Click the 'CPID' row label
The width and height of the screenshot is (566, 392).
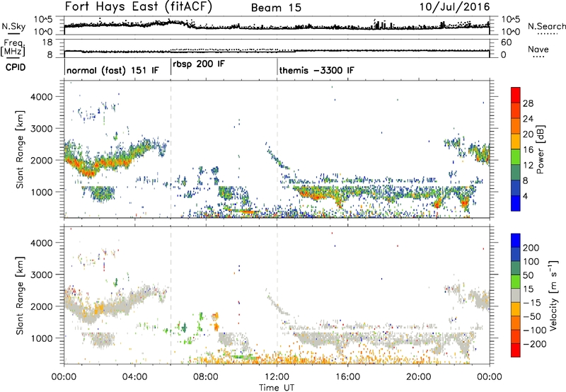click(15, 67)
